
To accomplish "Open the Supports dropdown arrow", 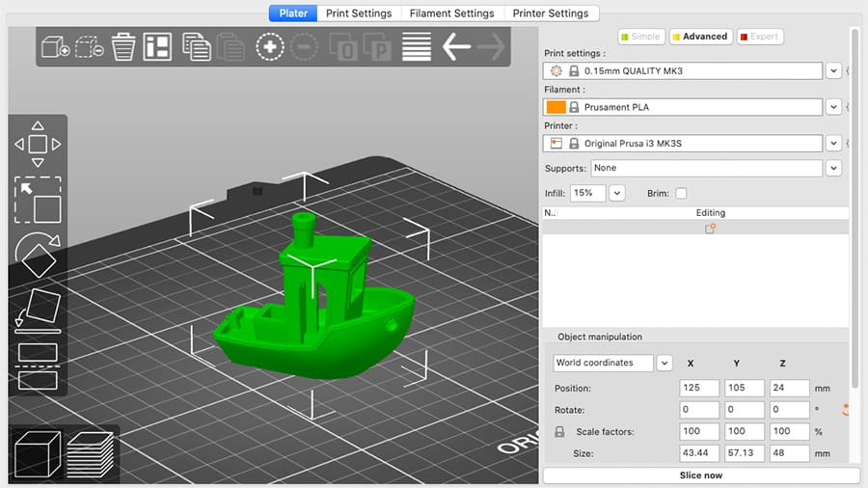I will point(833,168).
